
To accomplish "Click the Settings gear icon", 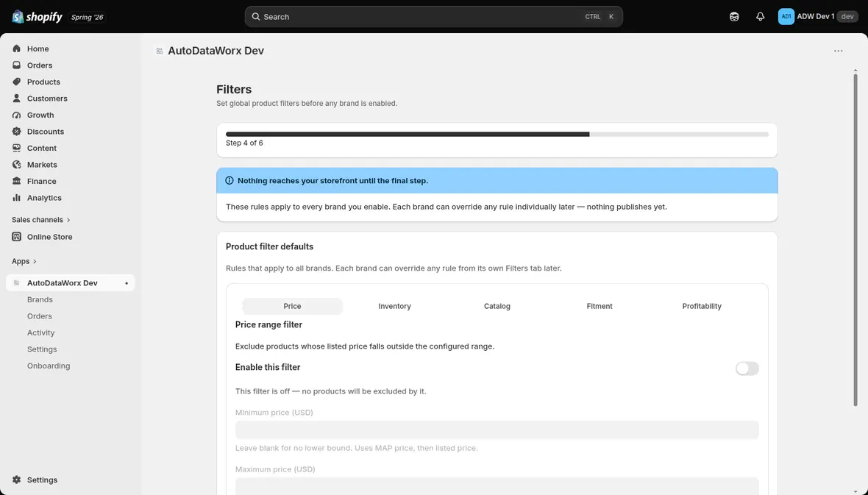I will (17, 480).
